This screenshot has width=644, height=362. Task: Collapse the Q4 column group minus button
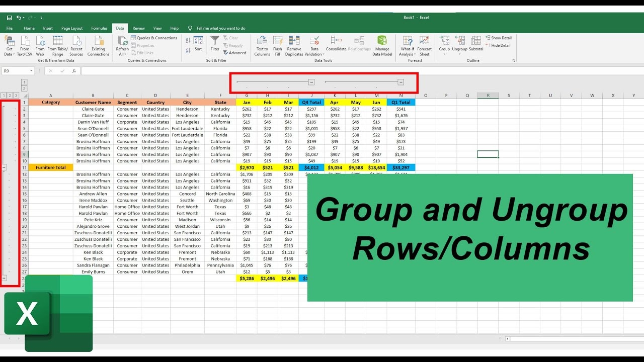[x=311, y=81]
